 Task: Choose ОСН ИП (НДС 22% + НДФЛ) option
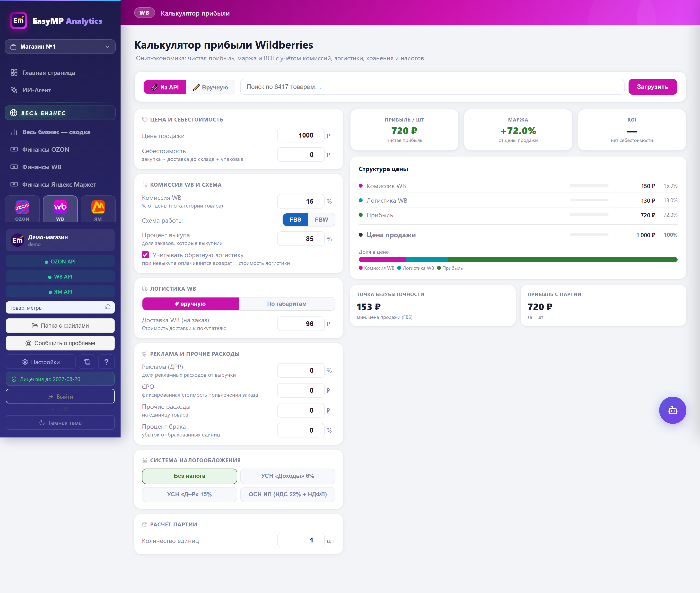coord(288,495)
